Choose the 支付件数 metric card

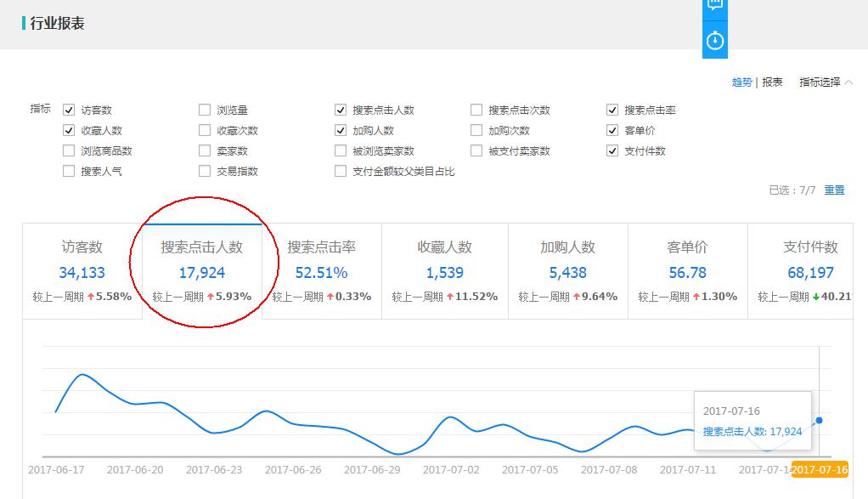coord(807,271)
